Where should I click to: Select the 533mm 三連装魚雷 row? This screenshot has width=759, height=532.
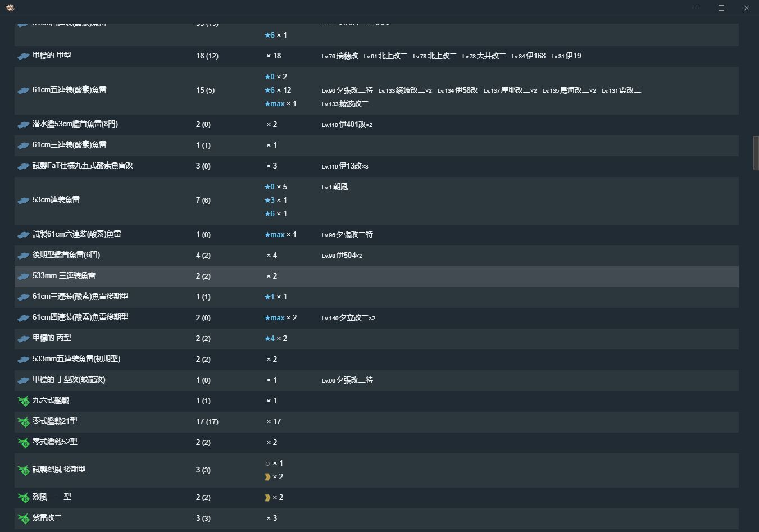pos(376,276)
